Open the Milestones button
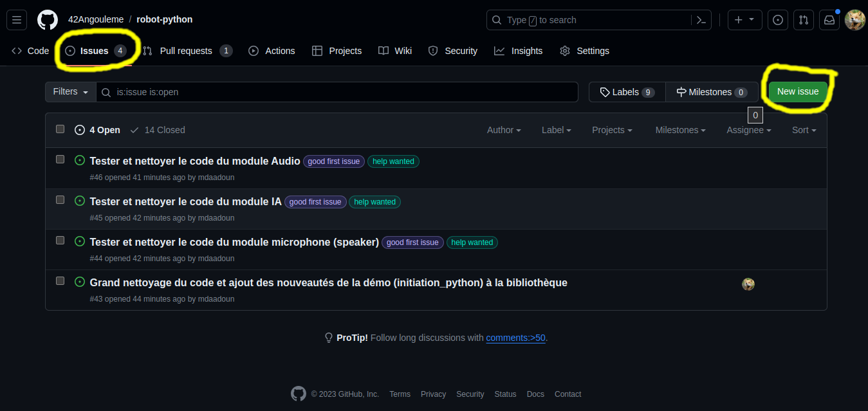 (712, 92)
